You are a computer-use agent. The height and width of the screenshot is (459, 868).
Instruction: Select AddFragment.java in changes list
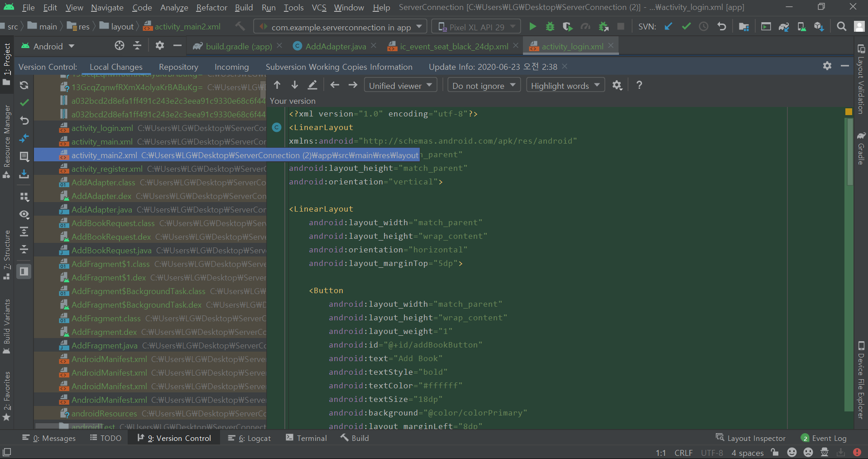tap(150, 346)
